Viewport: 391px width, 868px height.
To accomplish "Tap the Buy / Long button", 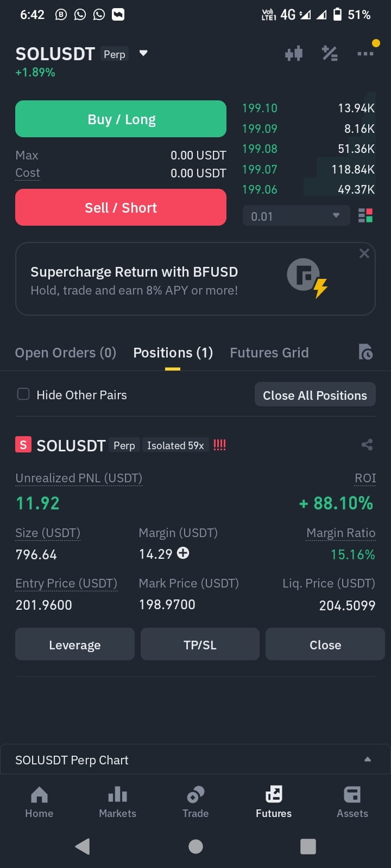I will point(121,119).
